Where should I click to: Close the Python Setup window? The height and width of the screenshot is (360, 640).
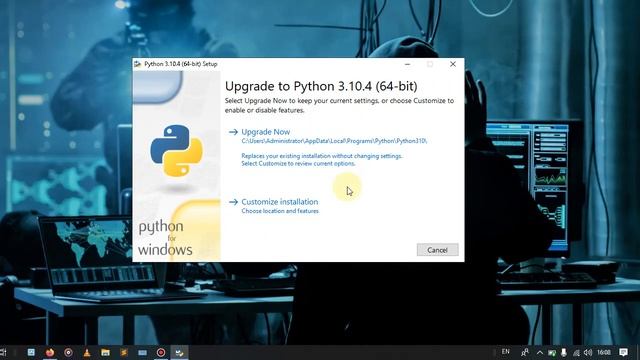[x=453, y=64]
